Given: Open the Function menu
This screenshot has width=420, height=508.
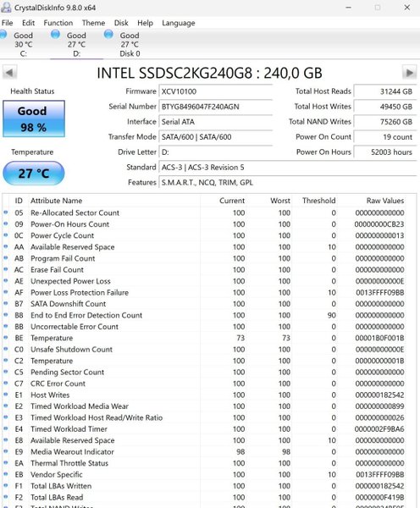Looking at the screenshot, I should [x=58, y=23].
